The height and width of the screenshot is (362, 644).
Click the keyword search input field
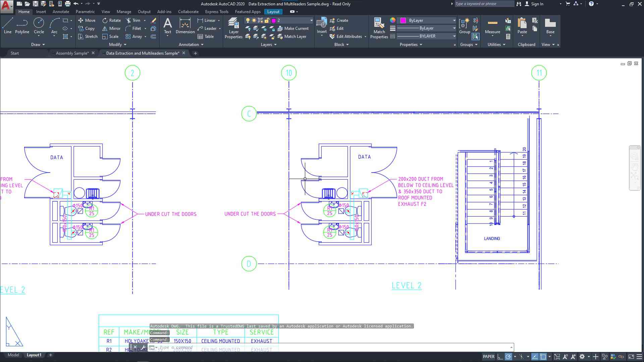pos(483,4)
